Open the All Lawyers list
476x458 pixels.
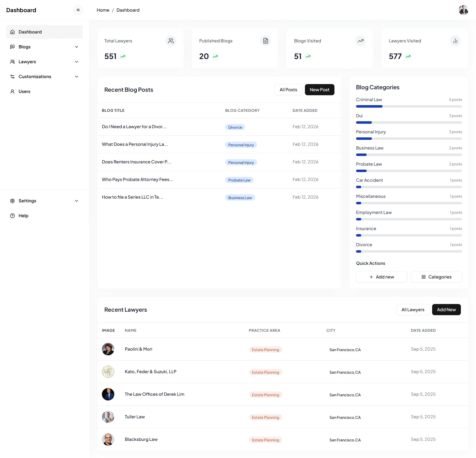coord(413,310)
